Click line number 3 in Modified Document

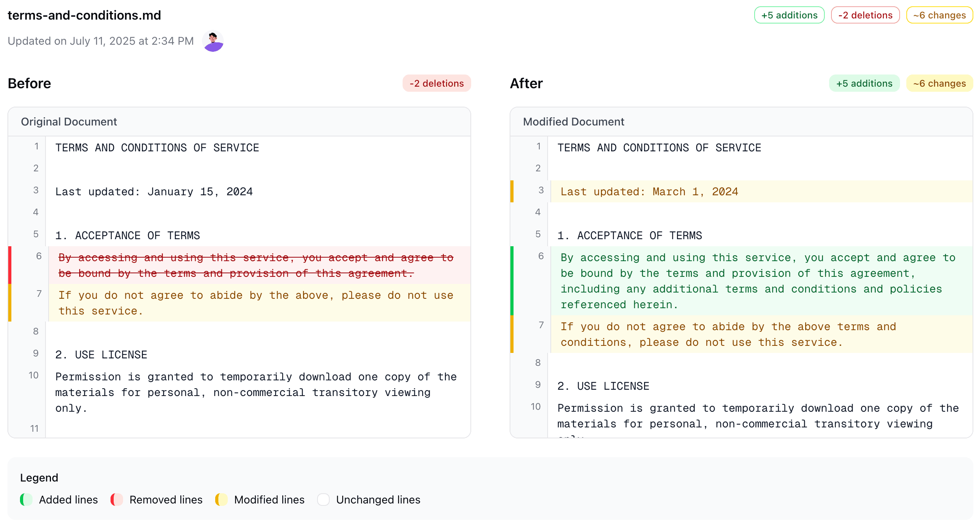(x=541, y=190)
